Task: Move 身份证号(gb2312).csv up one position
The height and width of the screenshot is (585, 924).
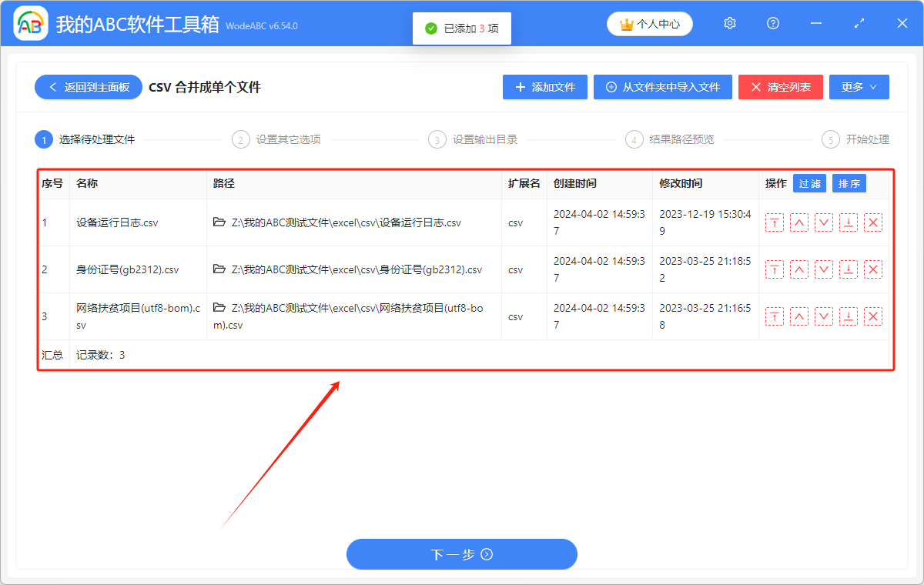Action: (x=798, y=269)
